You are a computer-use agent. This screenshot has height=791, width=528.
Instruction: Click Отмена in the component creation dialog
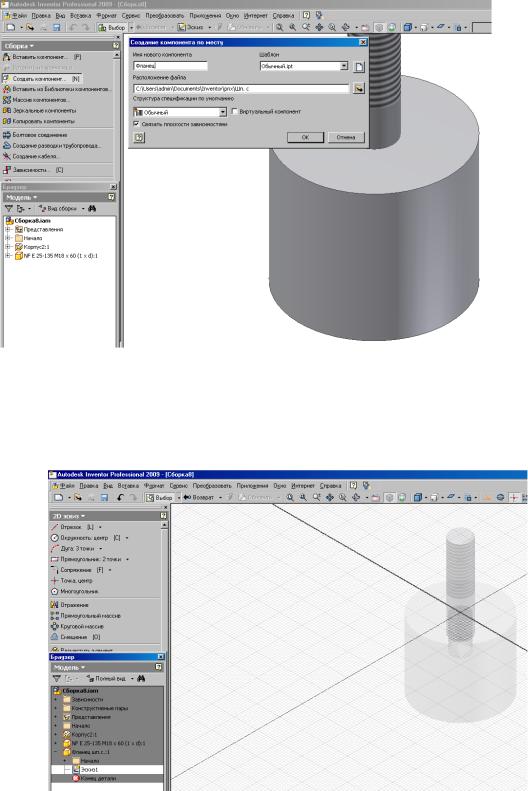pyautogui.click(x=345, y=137)
